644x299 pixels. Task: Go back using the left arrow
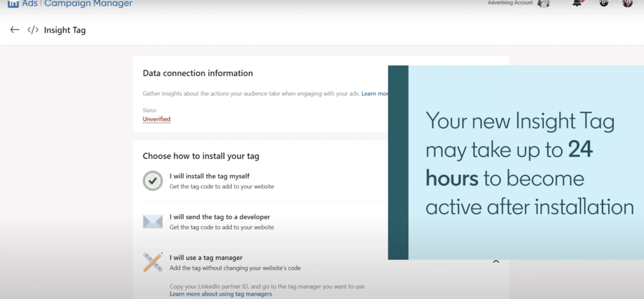15,30
